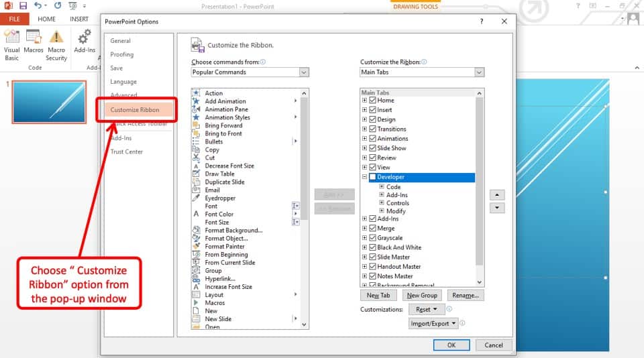
Task: Select New Slide command icon
Action: [x=196, y=318]
